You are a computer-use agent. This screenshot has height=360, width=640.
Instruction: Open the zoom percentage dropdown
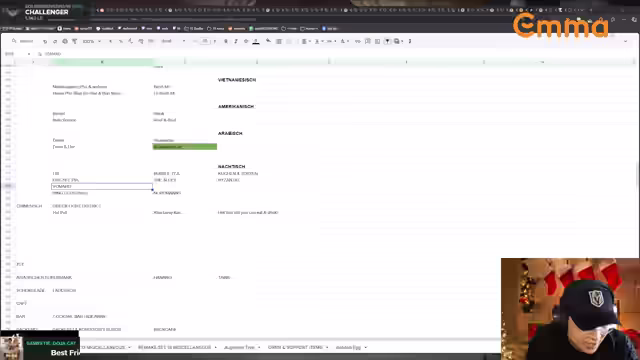92,41
